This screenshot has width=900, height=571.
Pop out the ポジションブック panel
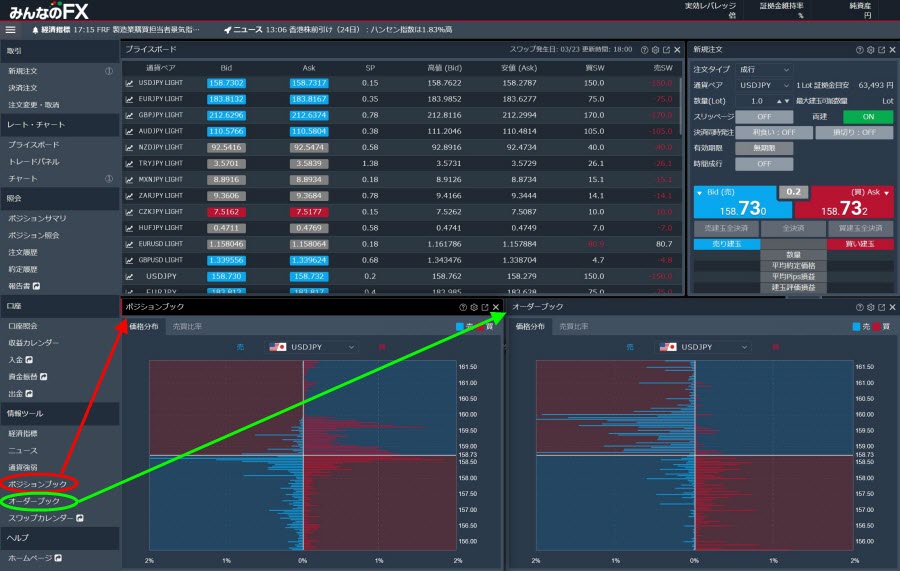click(x=485, y=307)
